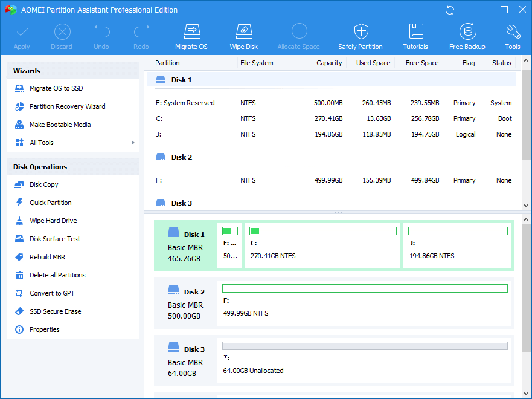Click the C: partition usage bar
The height and width of the screenshot is (399, 532).
(x=323, y=231)
